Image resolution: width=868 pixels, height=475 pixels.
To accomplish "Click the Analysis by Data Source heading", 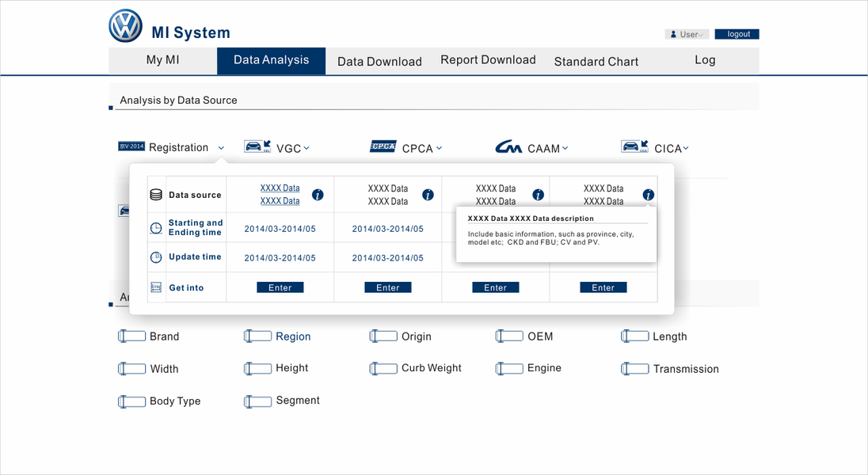I will (178, 101).
